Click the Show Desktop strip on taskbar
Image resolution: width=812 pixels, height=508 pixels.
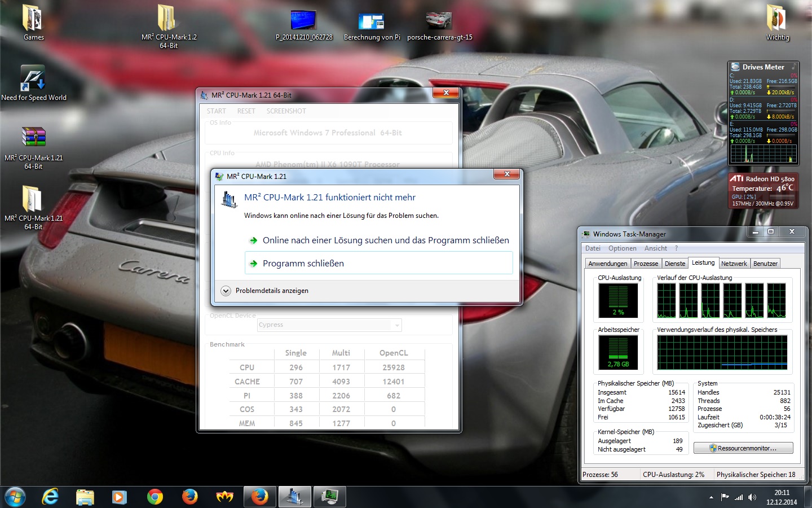tap(808, 497)
